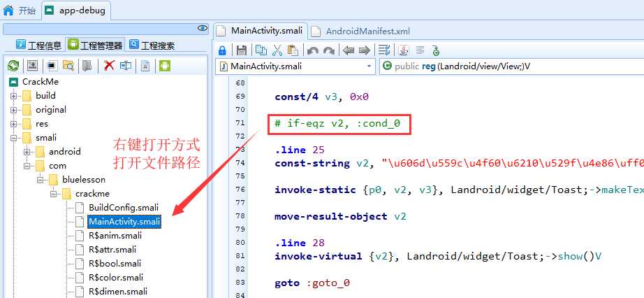This screenshot has height=298, width=644.
Task: Click the 'goto :goto_0' line
Action: (x=312, y=283)
